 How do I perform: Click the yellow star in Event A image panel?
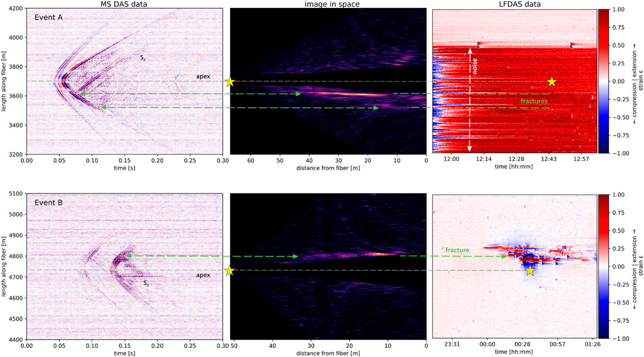pyautogui.click(x=230, y=82)
